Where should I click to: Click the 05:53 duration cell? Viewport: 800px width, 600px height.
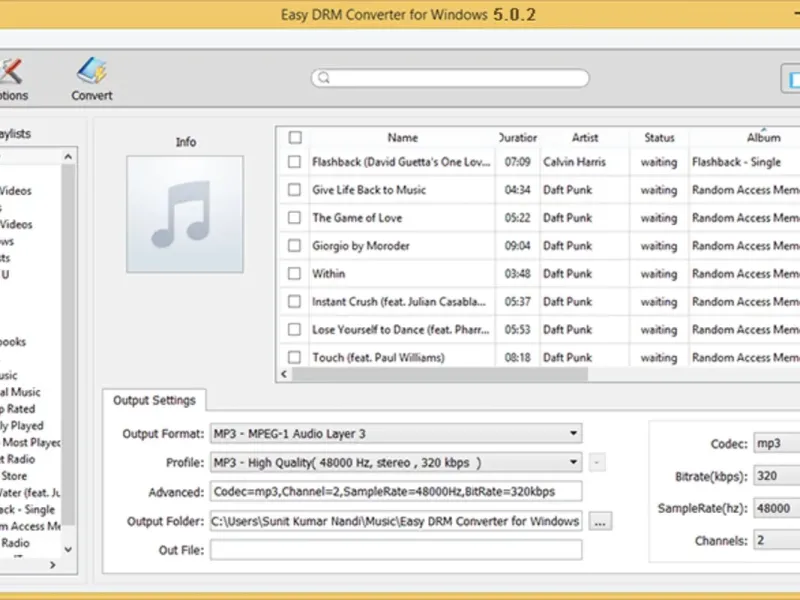pos(517,330)
